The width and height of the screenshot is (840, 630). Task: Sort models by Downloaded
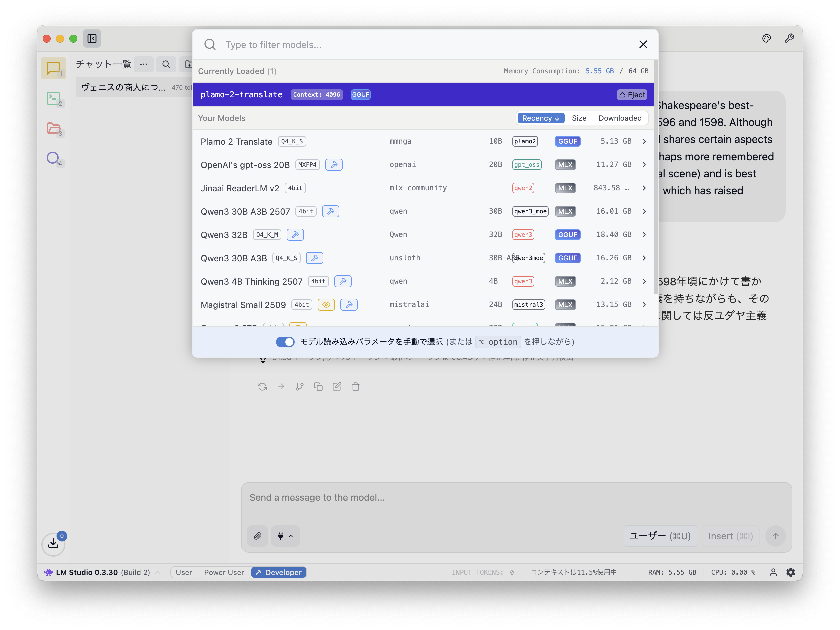[620, 118]
